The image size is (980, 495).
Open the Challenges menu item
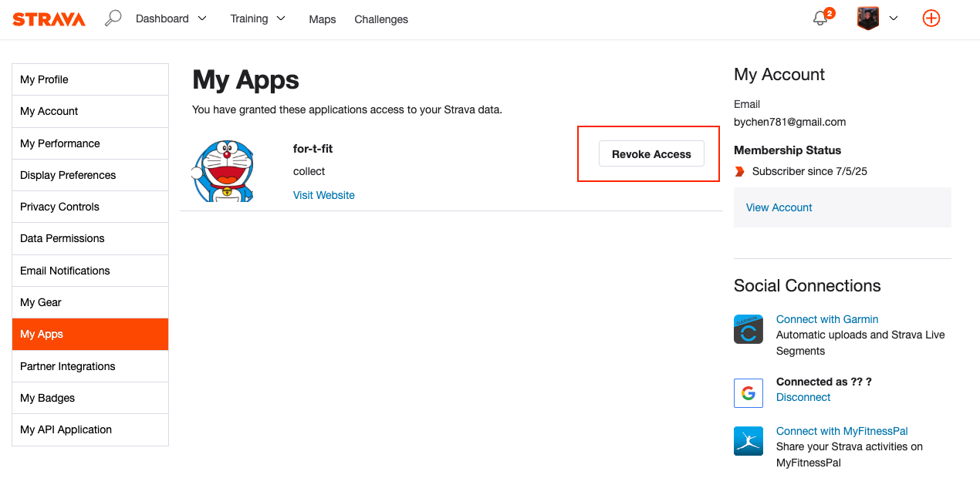click(x=381, y=19)
